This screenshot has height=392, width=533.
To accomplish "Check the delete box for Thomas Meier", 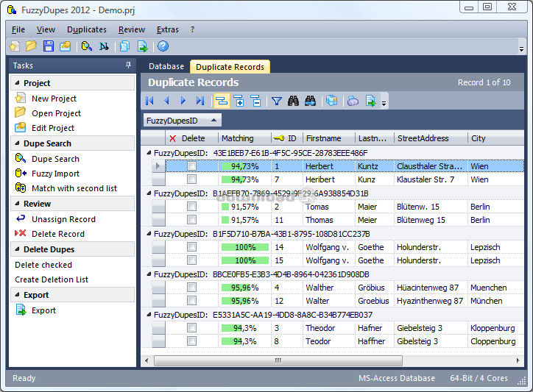I will coord(191,219).
